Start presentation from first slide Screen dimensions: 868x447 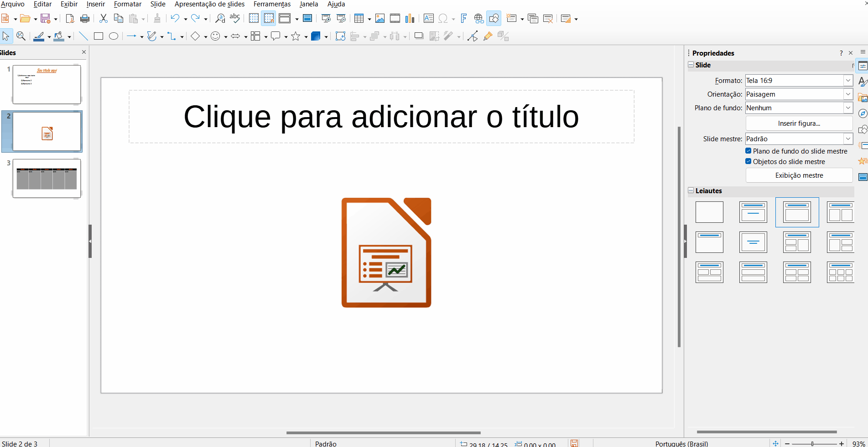[x=326, y=19]
